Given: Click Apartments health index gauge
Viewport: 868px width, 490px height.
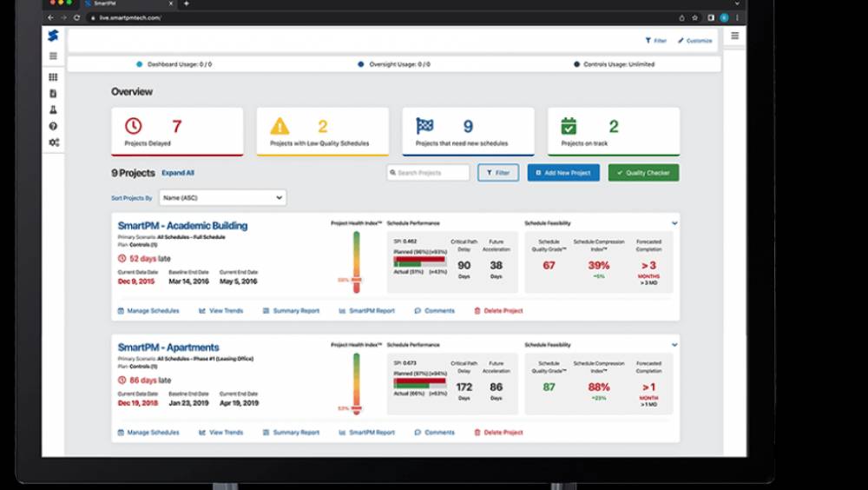Looking at the screenshot, I should tap(357, 384).
